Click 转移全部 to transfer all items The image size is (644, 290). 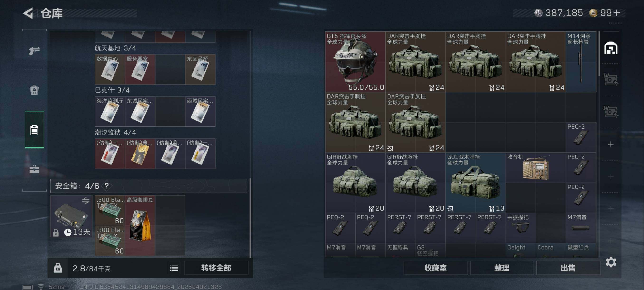click(216, 268)
